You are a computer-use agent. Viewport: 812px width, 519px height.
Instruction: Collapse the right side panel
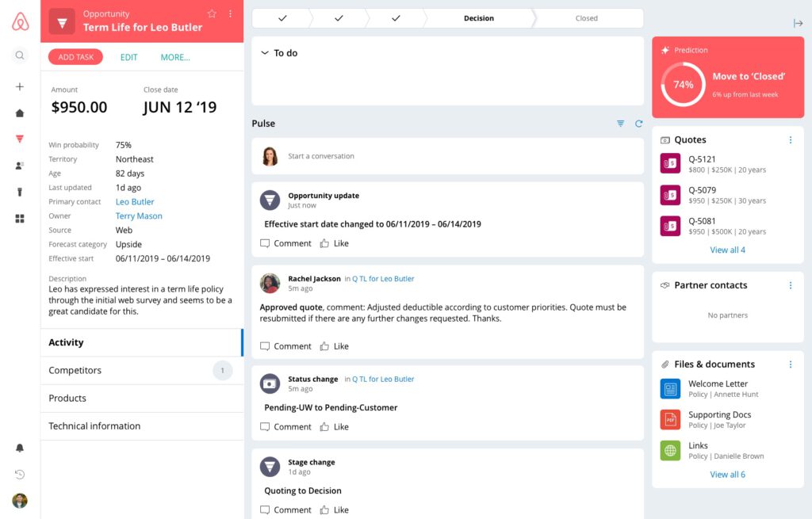[x=798, y=23]
